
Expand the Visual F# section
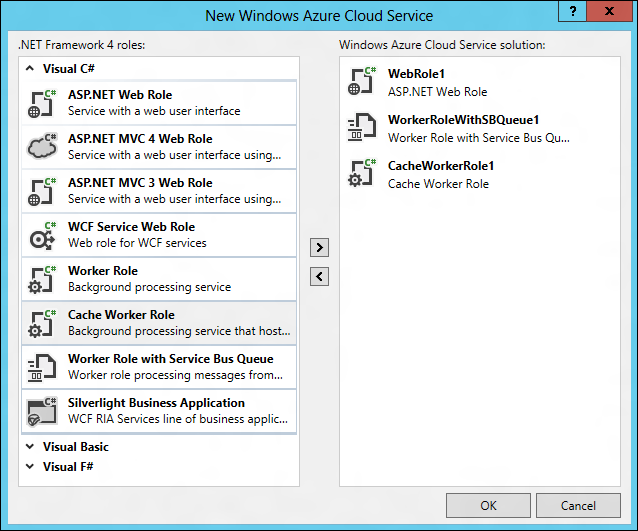(x=31, y=467)
